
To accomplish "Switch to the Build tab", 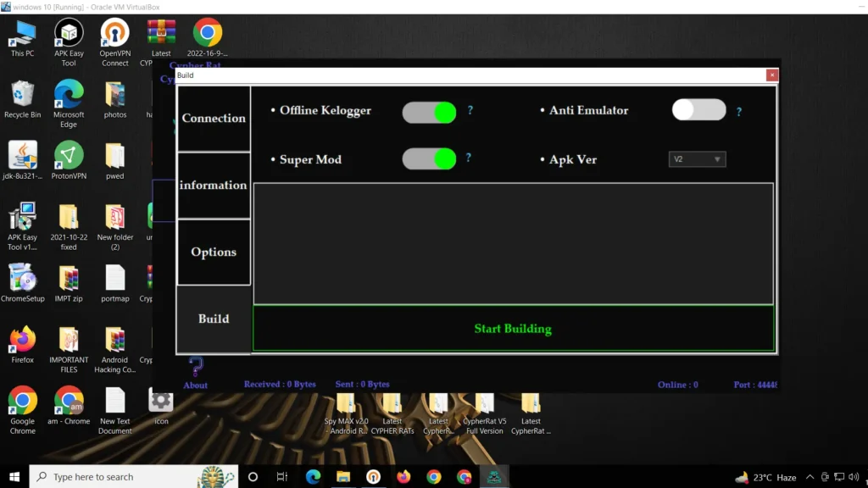I will click(x=214, y=319).
